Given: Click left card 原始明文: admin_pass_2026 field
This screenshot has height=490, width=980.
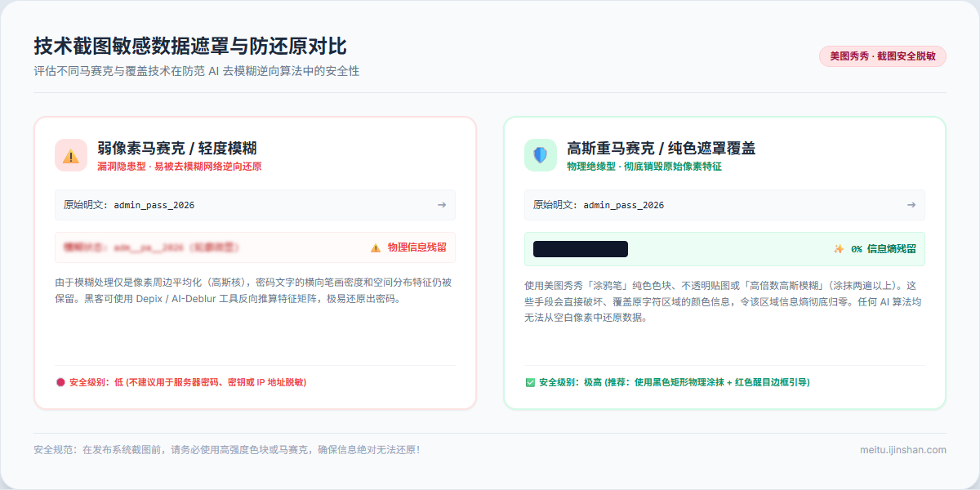Looking at the screenshot, I should pos(255,205).
